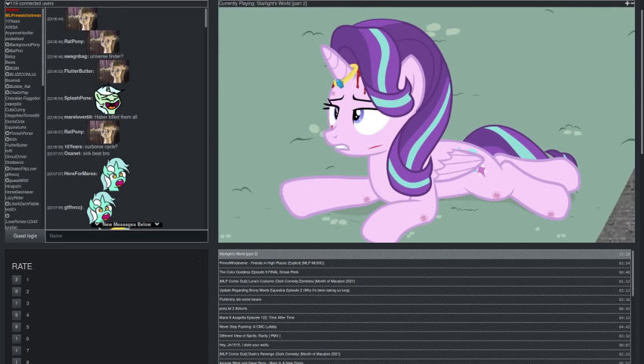Jump down via New Messages Below

tap(127, 224)
